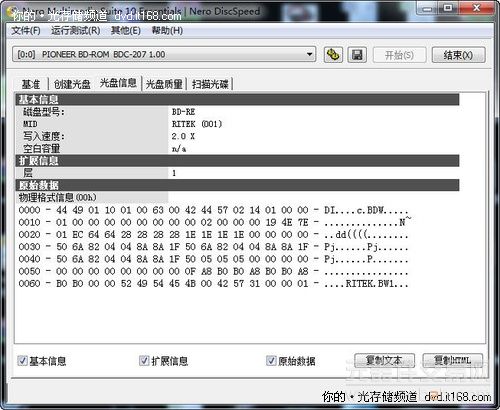Click the n/a blank capacity value
Viewport: 500px width, 410px height.
179,149
